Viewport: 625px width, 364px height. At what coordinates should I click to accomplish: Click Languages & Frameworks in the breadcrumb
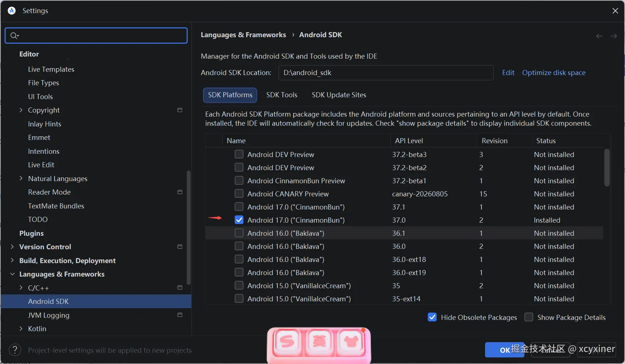pyautogui.click(x=243, y=35)
